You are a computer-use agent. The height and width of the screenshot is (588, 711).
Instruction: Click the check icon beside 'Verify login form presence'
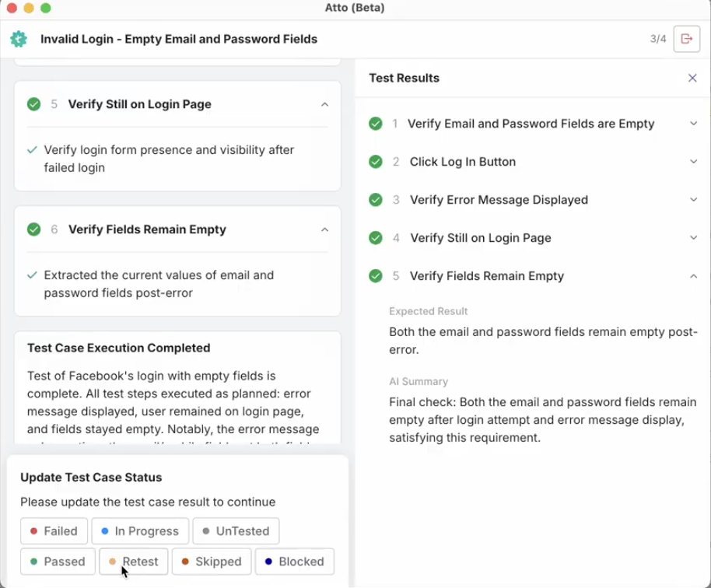click(x=33, y=149)
